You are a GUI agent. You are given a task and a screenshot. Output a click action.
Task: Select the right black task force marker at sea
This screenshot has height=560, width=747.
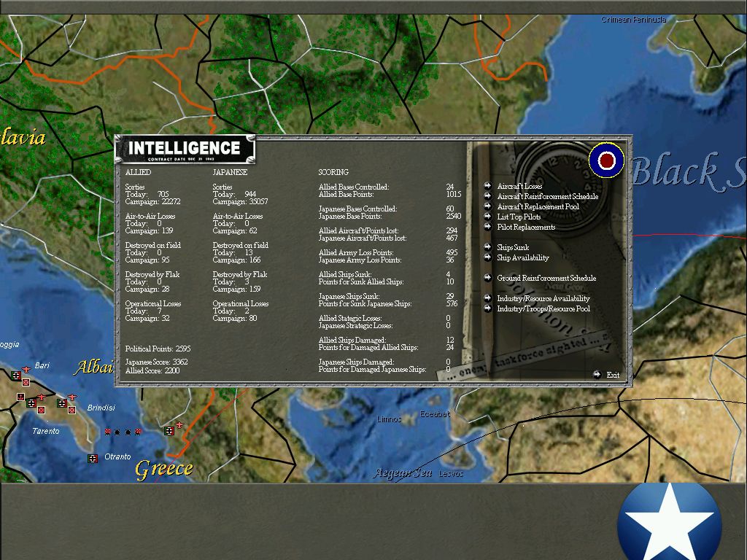(128, 432)
